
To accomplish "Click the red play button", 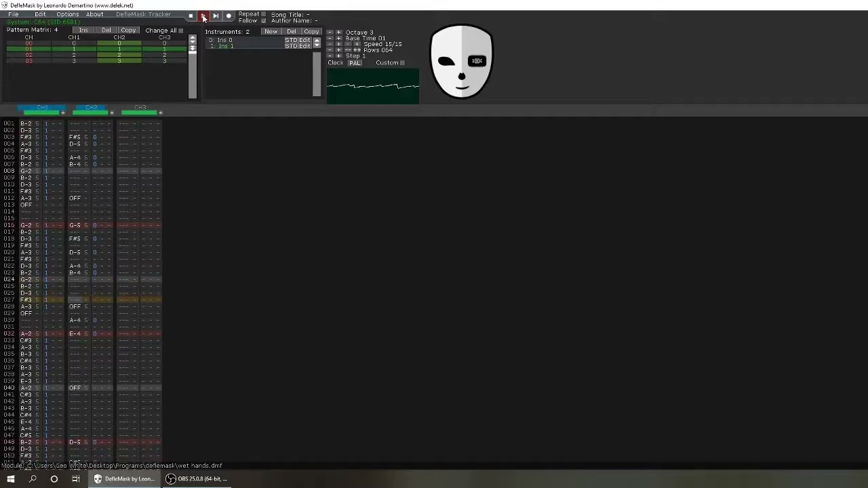I will point(203,16).
